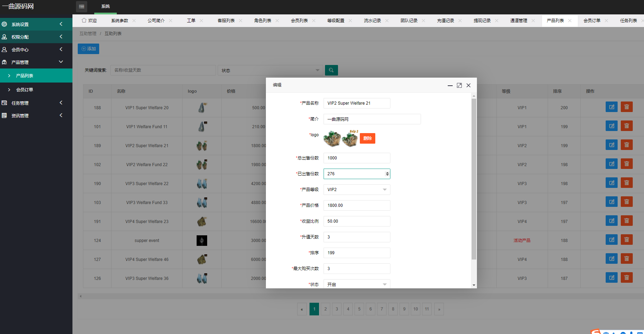644x334 pixels.
Task: Click the 欢迎 home tab
Action: (89, 21)
